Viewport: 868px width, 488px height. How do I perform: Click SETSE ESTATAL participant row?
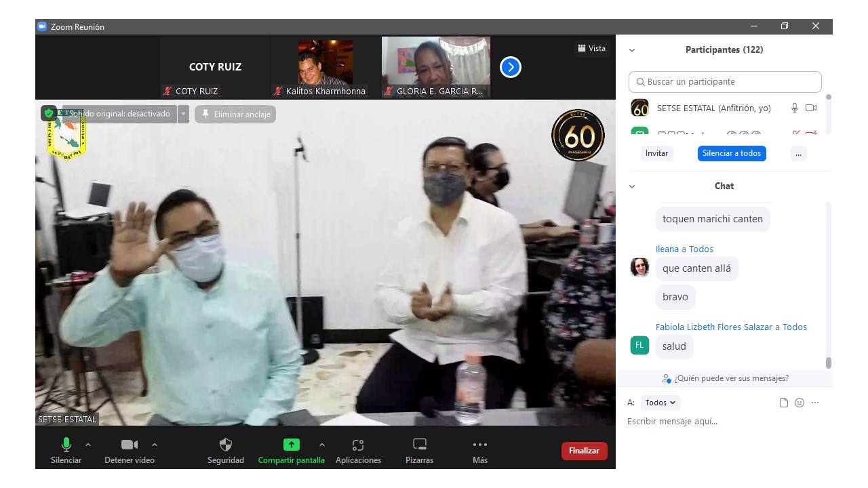[724, 108]
